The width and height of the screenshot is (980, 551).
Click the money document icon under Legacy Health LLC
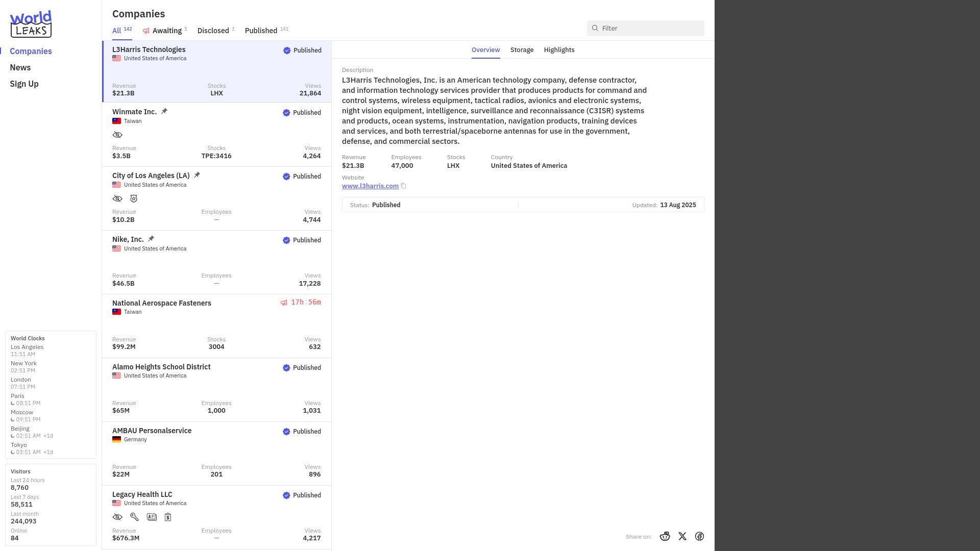pyautogui.click(x=168, y=517)
